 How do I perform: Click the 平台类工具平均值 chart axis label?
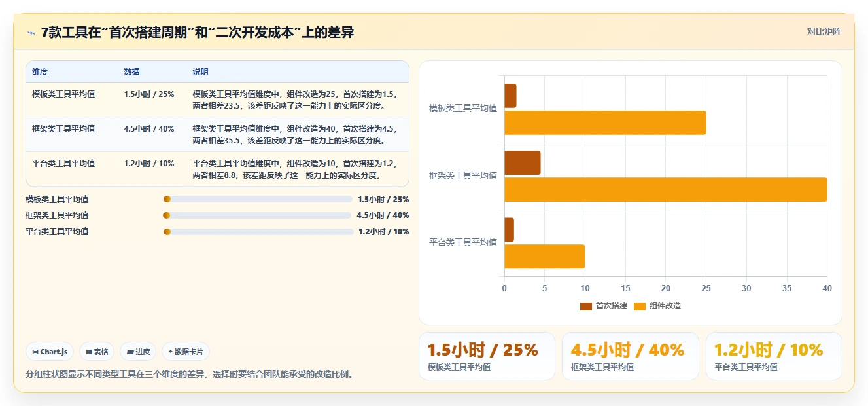click(463, 242)
